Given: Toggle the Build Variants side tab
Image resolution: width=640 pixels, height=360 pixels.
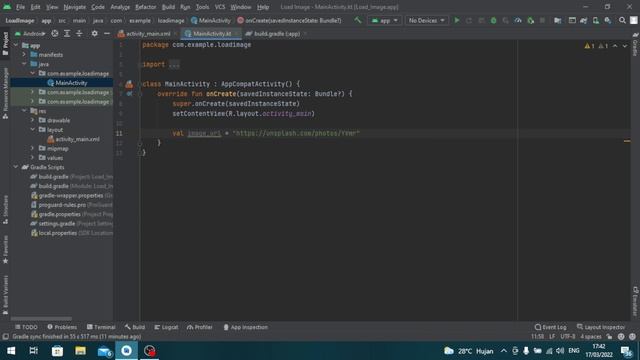Looking at the screenshot, I should [x=5, y=294].
